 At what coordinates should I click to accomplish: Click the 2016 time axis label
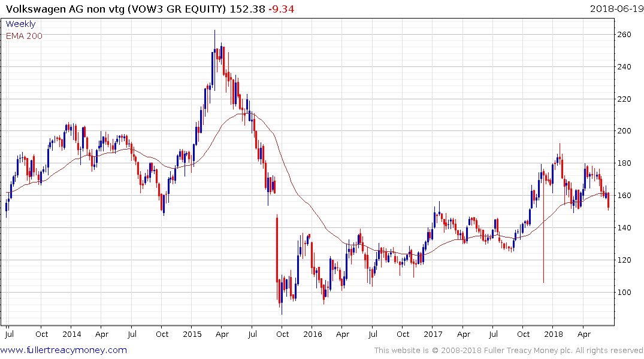coord(313,334)
